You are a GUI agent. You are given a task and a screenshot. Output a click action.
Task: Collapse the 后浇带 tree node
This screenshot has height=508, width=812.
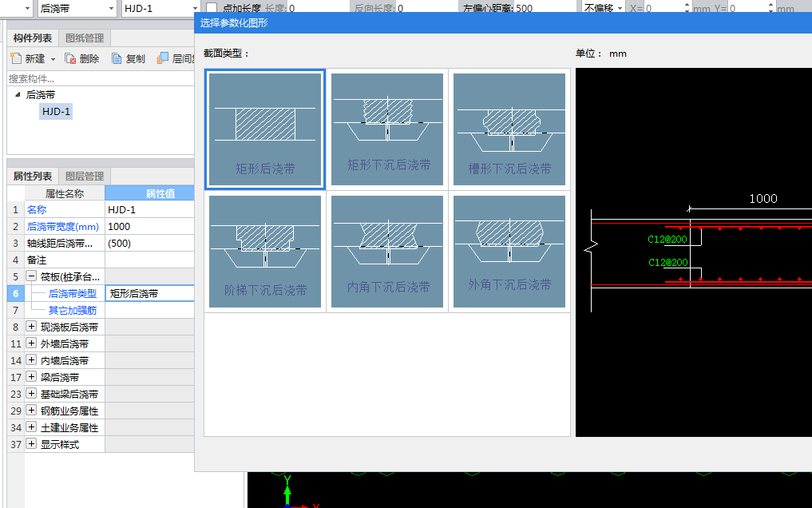(18, 95)
